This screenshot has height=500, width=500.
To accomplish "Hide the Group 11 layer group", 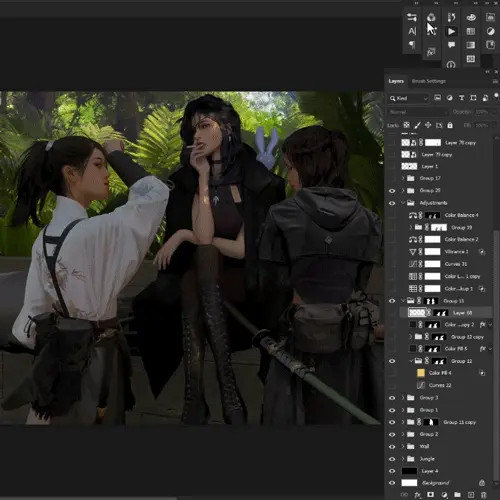I will 392,301.
